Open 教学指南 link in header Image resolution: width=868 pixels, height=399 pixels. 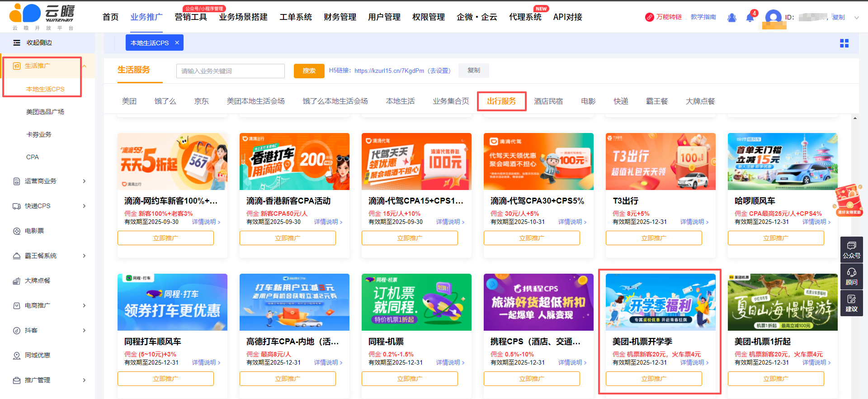tap(703, 17)
